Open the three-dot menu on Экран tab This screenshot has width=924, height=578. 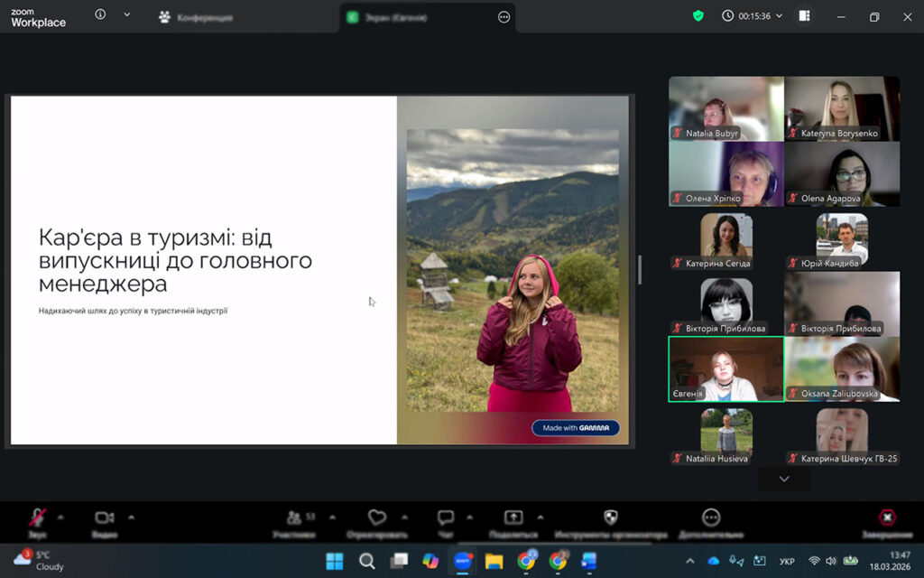[x=504, y=17]
